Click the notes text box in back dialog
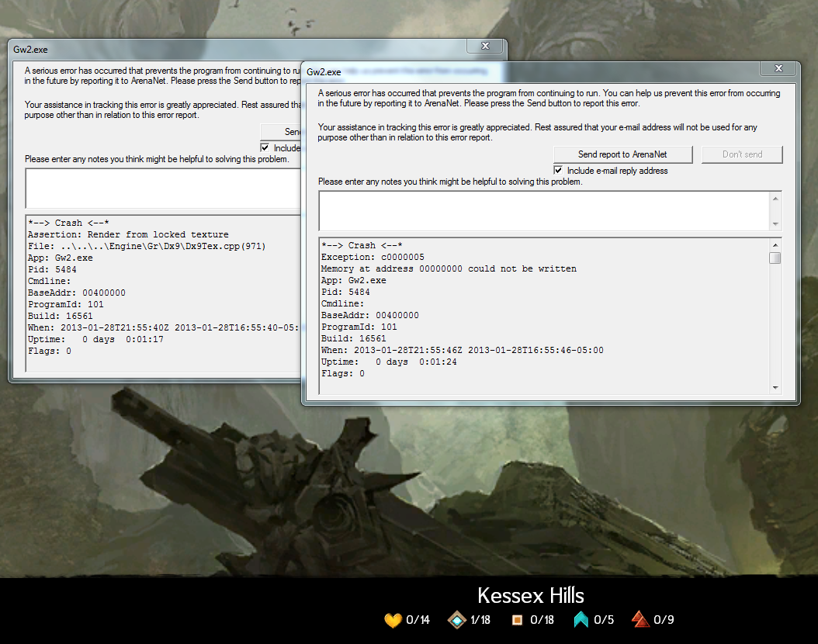 point(163,189)
